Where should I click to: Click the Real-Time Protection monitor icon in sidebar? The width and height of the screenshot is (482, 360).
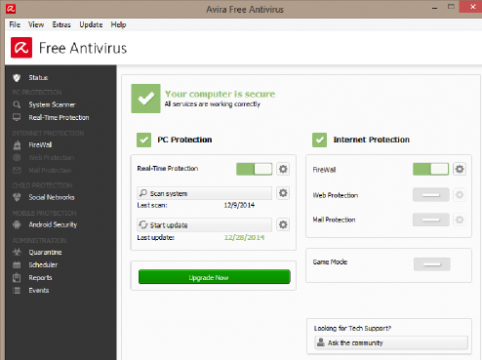tap(17, 117)
